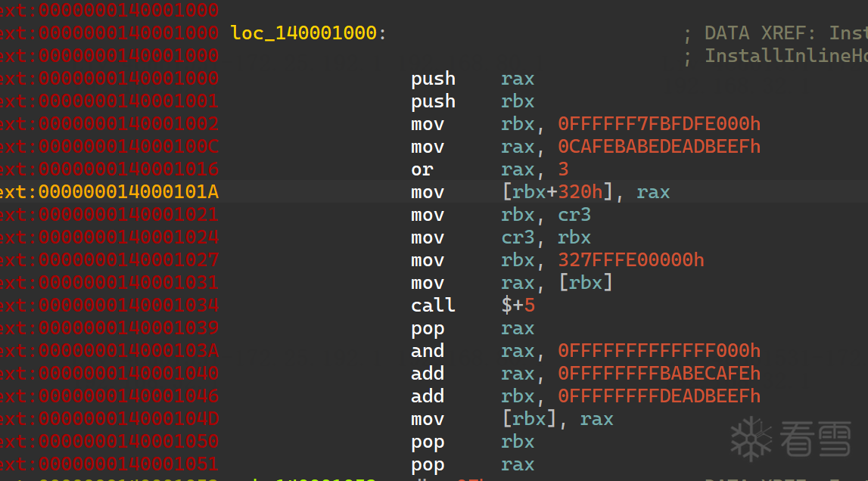Select the immediate 3 in 'or rax'

pos(563,169)
